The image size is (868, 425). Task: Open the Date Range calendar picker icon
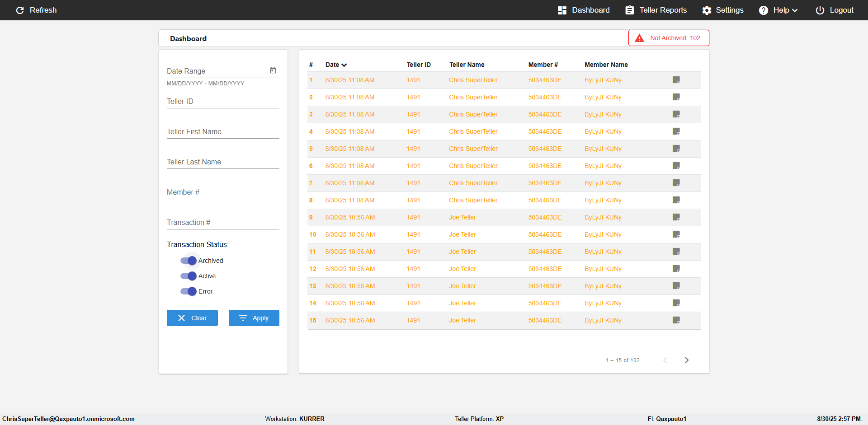[273, 70]
